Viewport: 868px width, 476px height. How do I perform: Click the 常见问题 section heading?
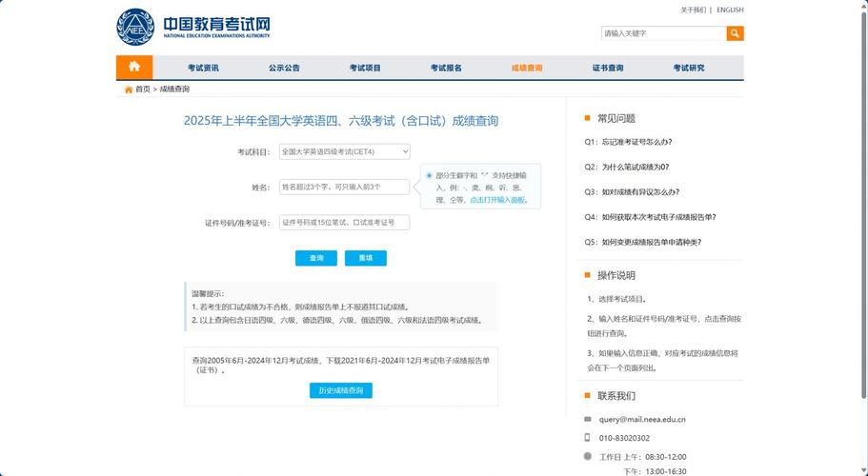616,118
